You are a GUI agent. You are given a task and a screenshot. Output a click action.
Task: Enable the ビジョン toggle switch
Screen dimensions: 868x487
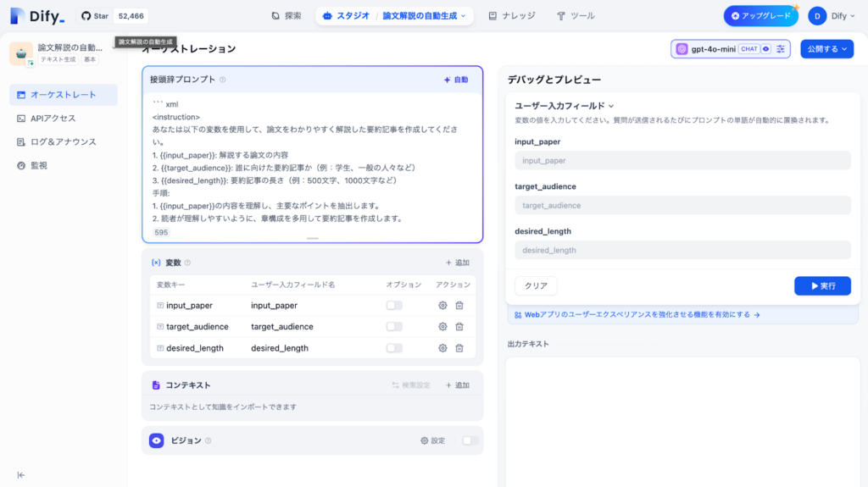(470, 441)
